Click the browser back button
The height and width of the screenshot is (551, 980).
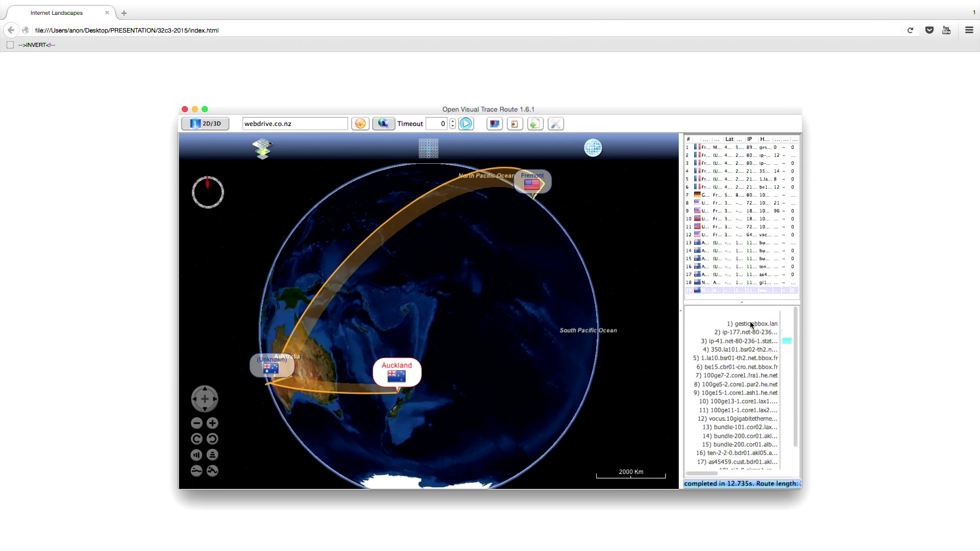11,30
